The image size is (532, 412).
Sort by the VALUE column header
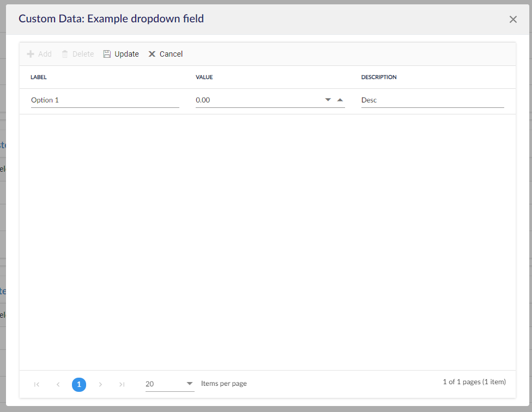point(204,77)
